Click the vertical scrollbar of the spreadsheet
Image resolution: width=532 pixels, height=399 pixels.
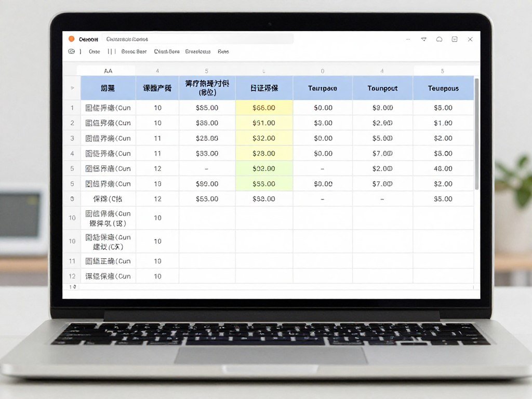pos(477,134)
